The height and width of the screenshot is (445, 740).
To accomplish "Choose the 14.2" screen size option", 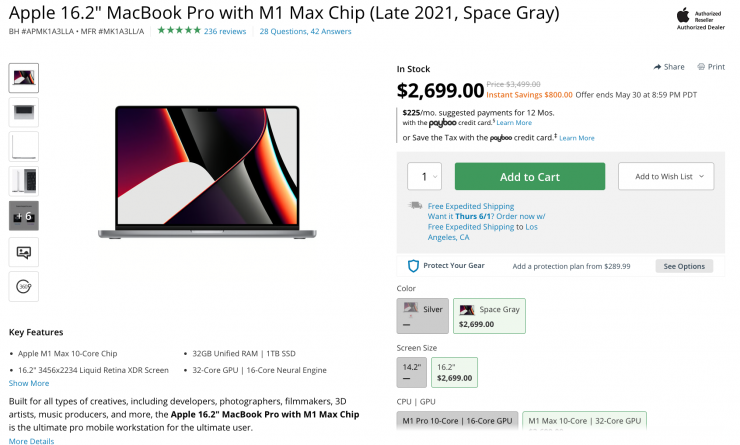I will [x=411, y=372].
